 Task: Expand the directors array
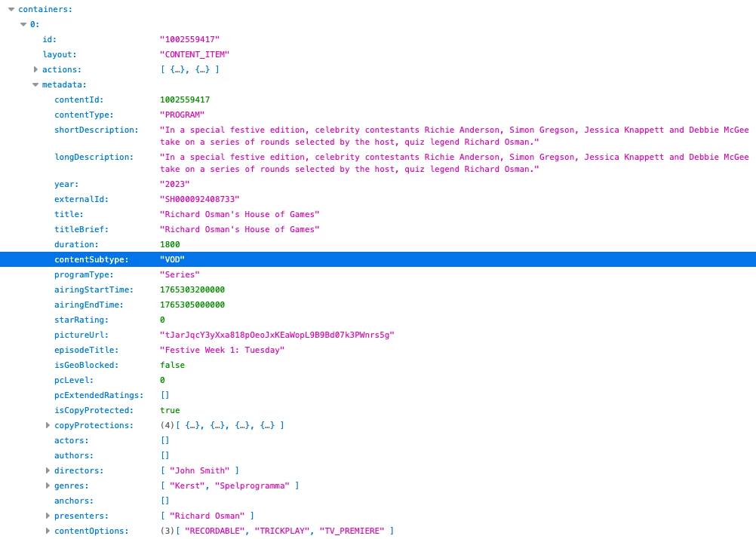48,470
